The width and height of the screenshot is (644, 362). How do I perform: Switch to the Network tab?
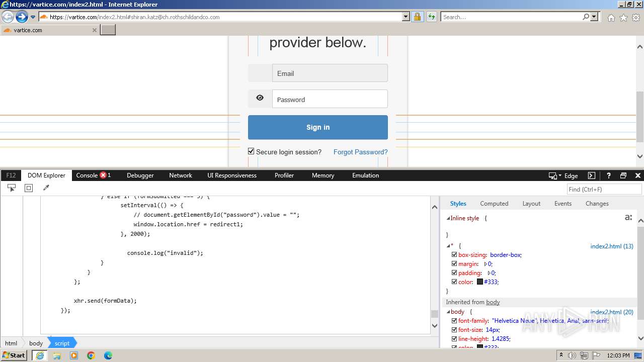[x=181, y=175]
